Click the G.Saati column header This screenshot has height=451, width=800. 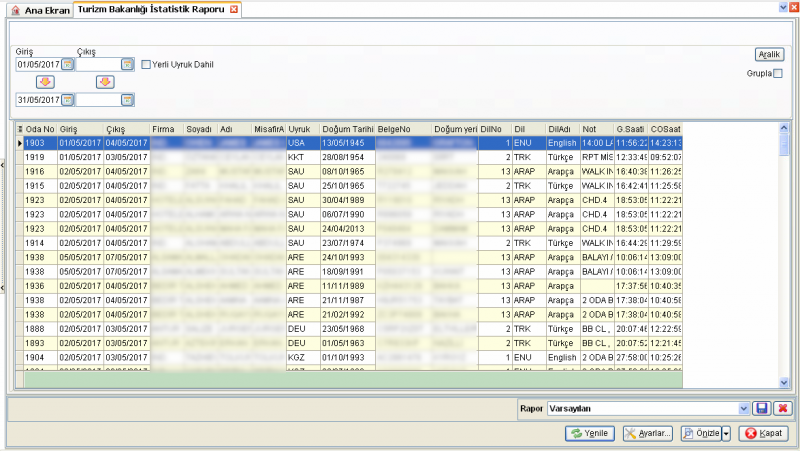pos(631,129)
